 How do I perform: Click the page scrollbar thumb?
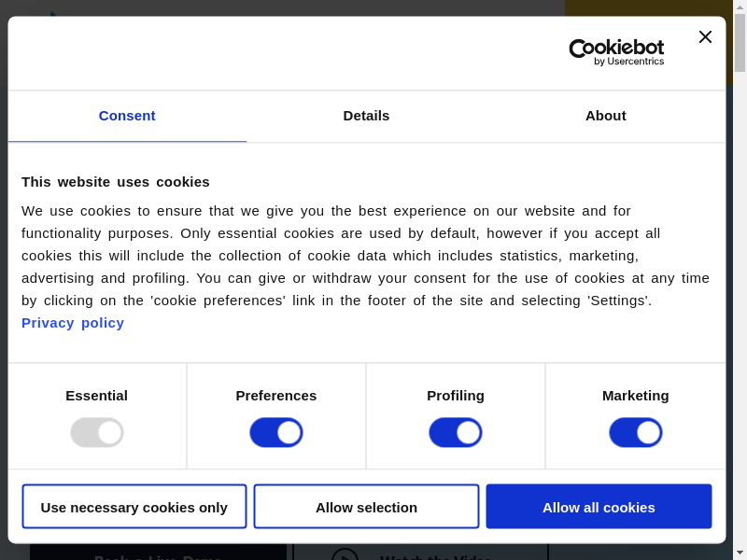[x=740, y=42]
